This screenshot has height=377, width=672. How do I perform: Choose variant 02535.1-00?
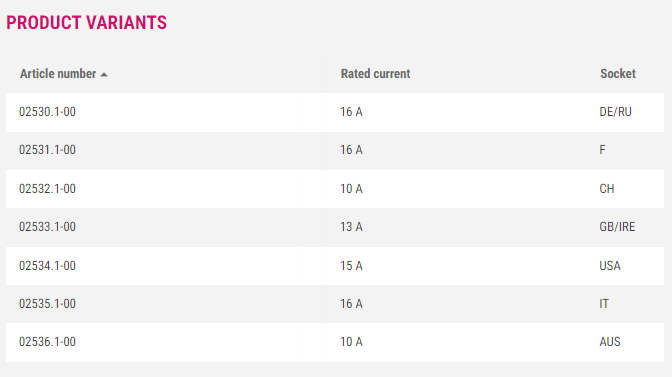(47, 304)
